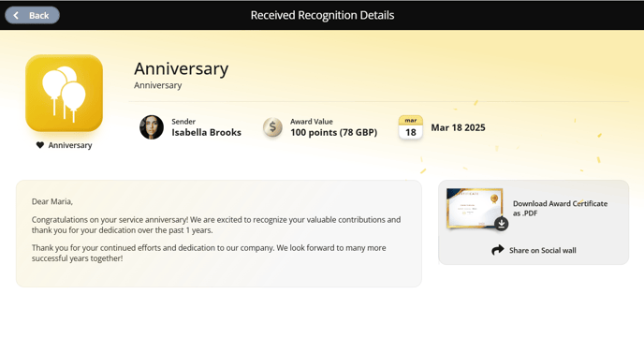Click the certificate download arrow icon
This screenshot has height=338, width=644.
tap(501, 224)
